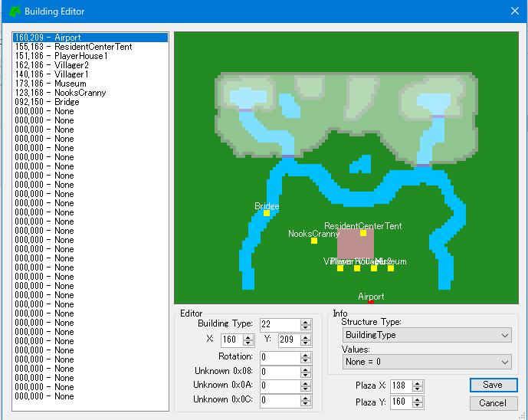528x420 pixels.
Task: Select '160,209 - Airport' in the list
Action: click(90, 38)
